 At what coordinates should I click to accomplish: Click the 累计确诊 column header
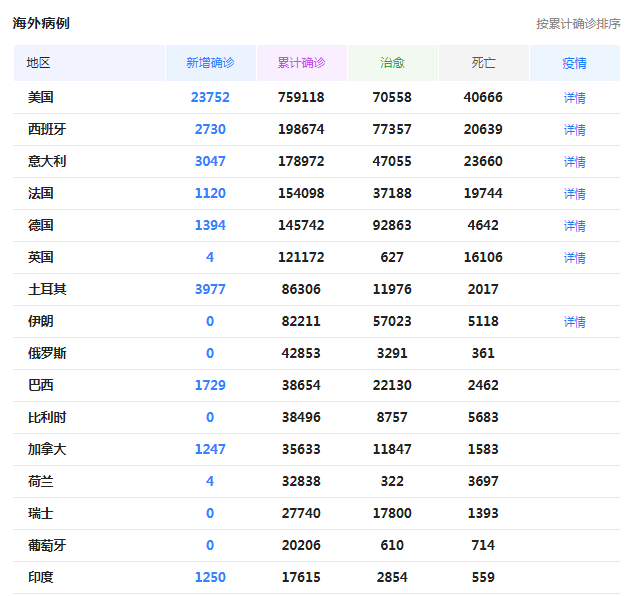point(302,63)
